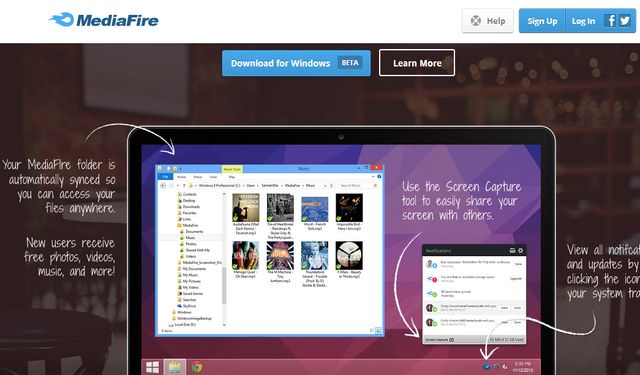Open Twitter login icon in header

click(x=624, y=20)
